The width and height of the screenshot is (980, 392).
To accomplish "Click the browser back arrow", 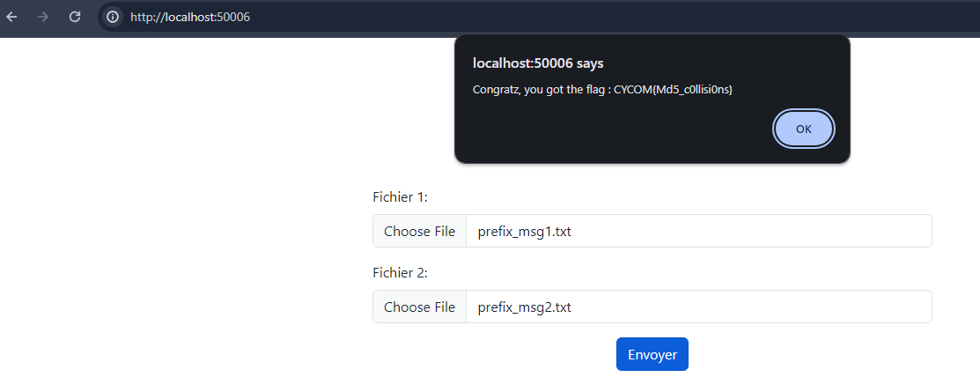I will 12,16.
